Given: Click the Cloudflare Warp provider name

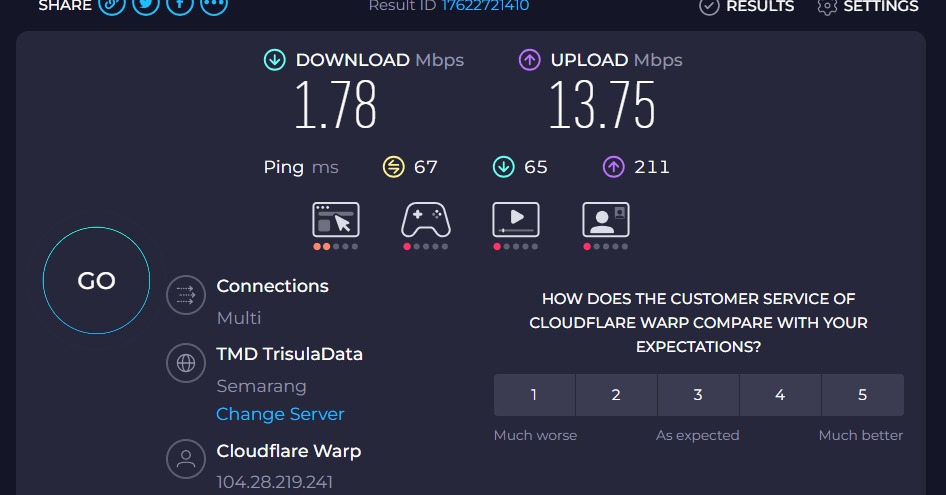Looking at the screenshot, I should (289, 451).
